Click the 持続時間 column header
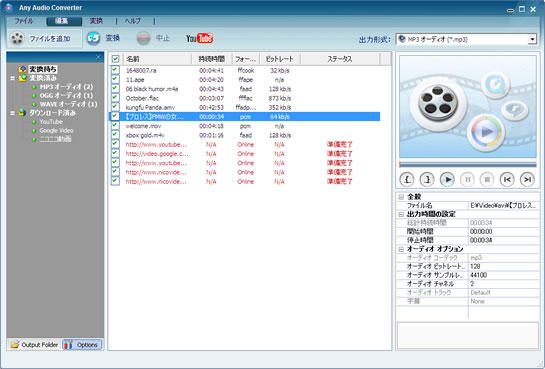This screenshot has width=545, height=369. point(212,59)
